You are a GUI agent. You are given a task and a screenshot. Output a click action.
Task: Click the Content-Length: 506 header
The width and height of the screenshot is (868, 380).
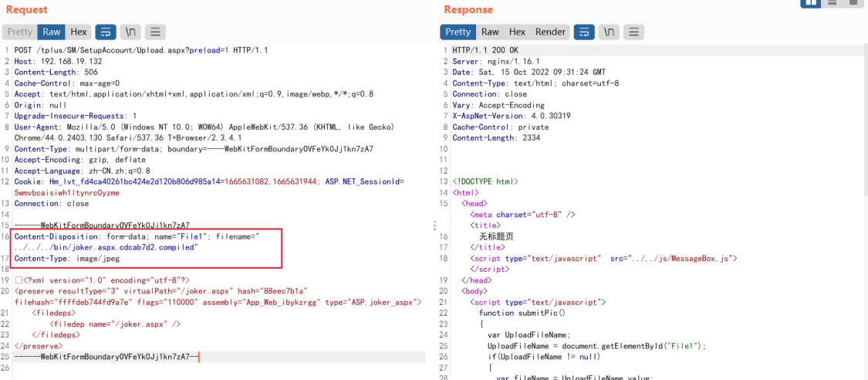tap(56, 72)
